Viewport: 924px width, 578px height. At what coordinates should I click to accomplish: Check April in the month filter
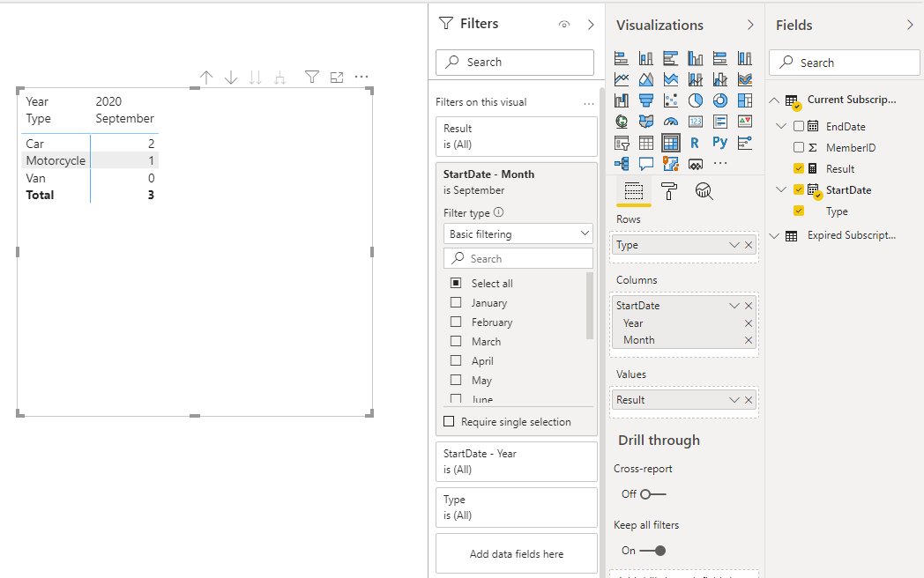click(x=456, y=360)
